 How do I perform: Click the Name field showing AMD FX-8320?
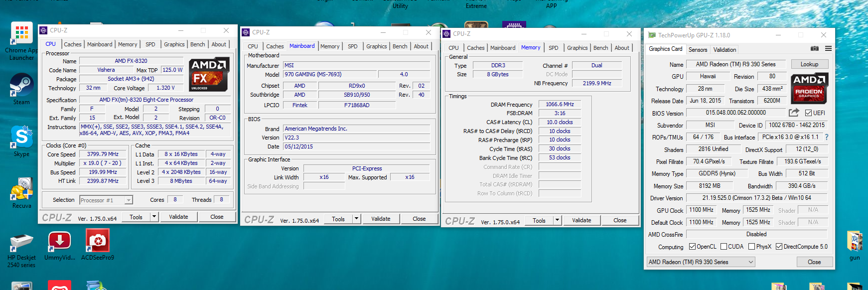131,61
